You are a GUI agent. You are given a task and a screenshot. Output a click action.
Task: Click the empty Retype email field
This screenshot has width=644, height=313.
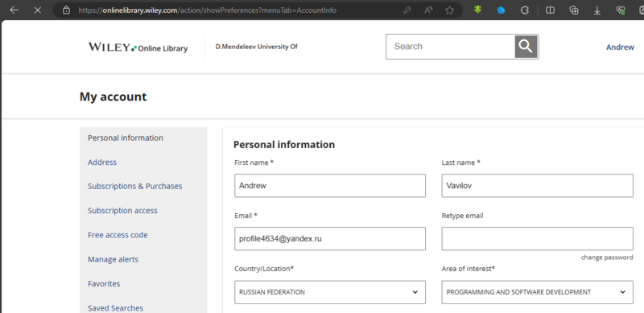pyautogui.click(x=537, y=239)
